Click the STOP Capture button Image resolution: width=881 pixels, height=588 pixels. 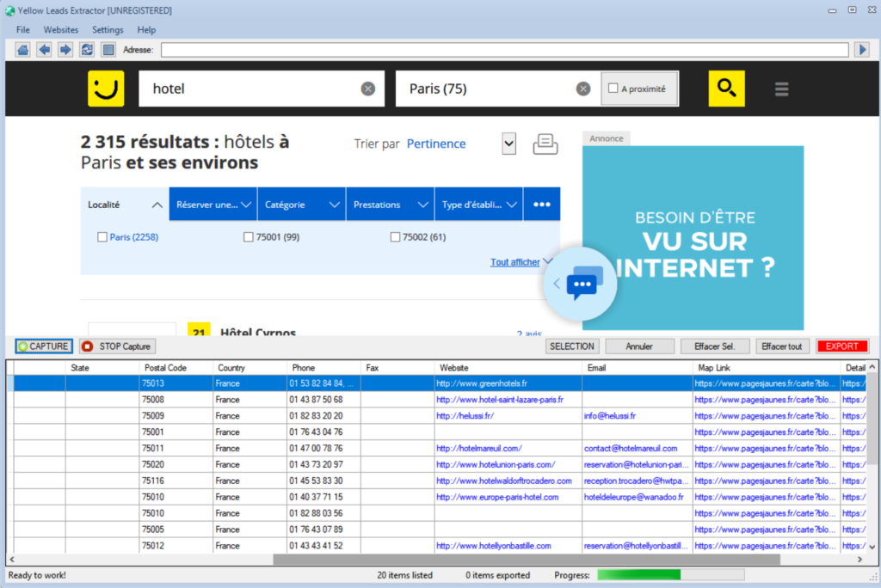point(117,346)
